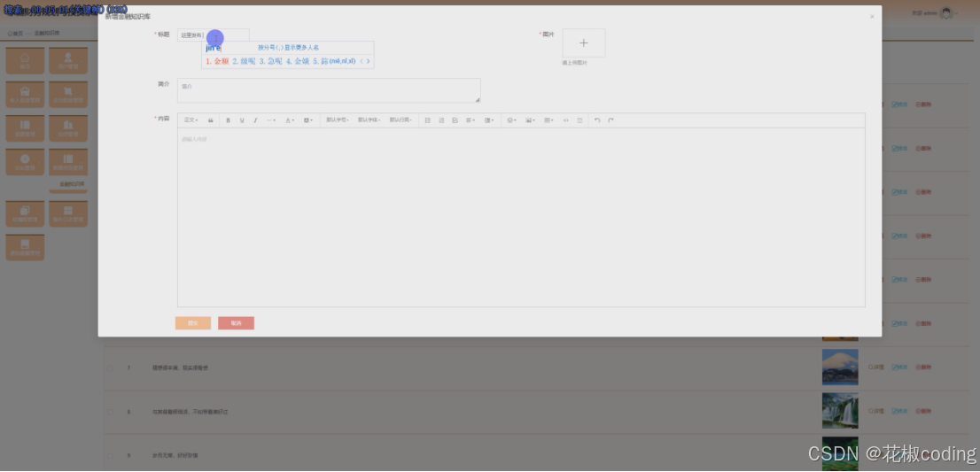Click 详情 link in row 7
Viewport: 980px width, 472px height.
[x=876, y=368]
